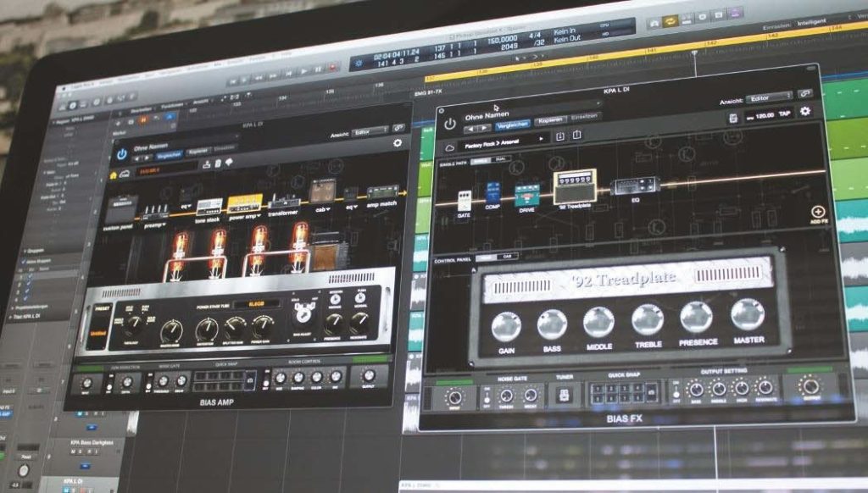Open the preamp dropdown in BIAS AMP
868x493 pixels.
pos(155,225)
